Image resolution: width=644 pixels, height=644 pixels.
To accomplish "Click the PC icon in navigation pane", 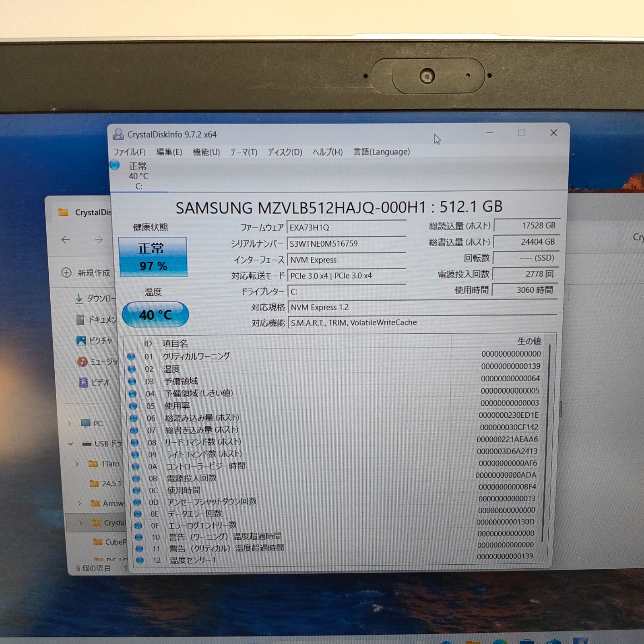I will [85, 423].
